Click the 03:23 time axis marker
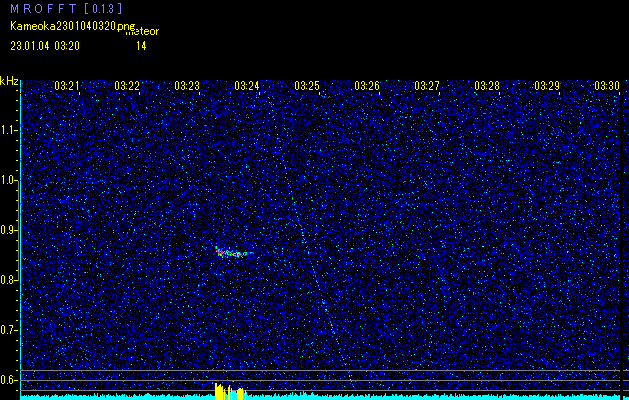This screenshot has height=400, width=629. point(187,85)
